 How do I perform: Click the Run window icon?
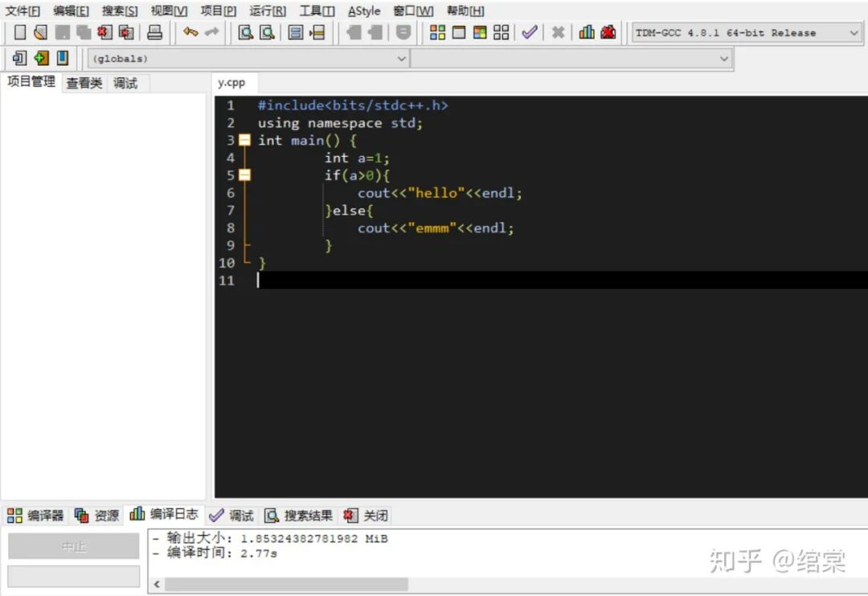tap(459, 32)
